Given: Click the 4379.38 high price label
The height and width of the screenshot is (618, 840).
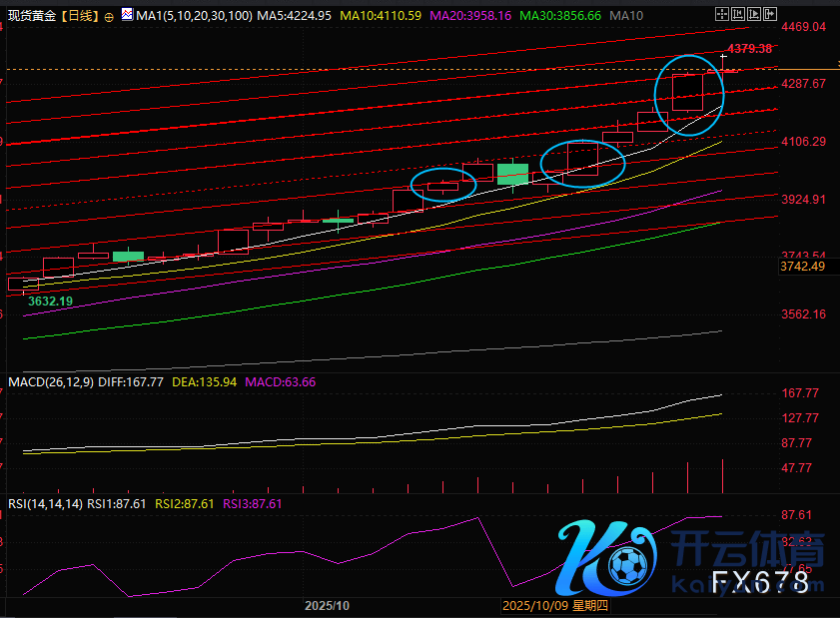Looking at the screenshot, I should [750, 48].
